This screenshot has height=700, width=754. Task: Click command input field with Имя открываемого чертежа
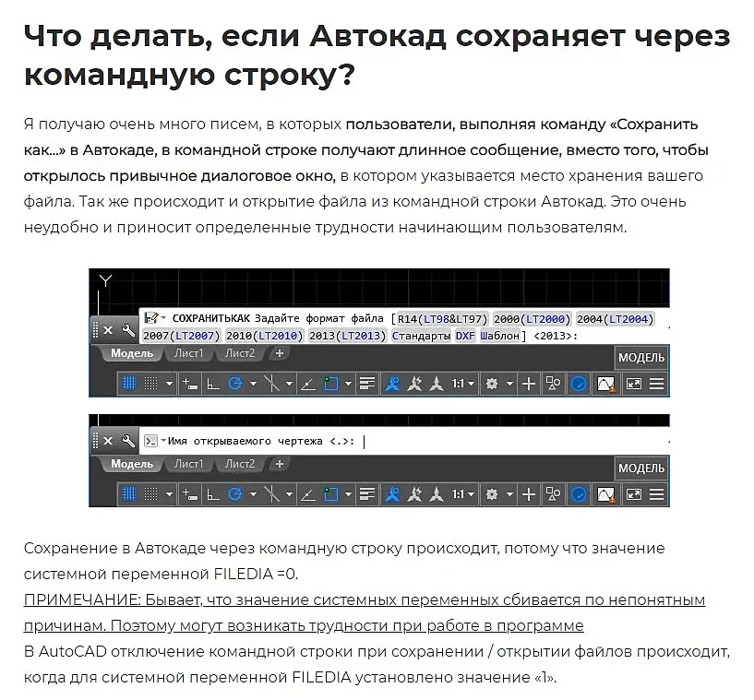(404, 441)
